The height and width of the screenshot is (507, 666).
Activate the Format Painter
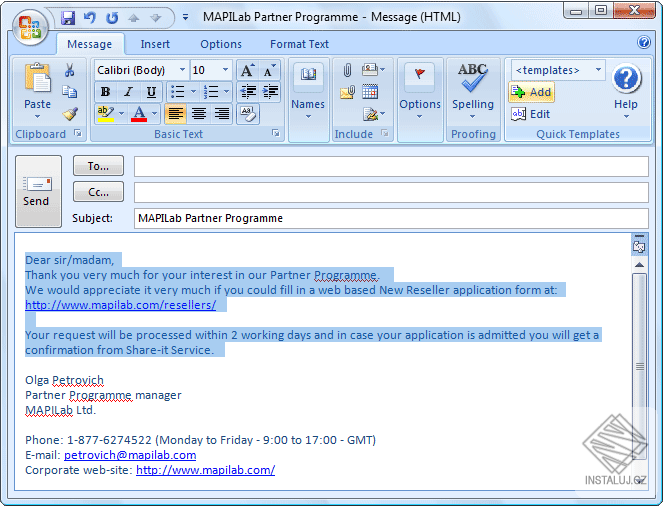click(x=70, y=114)
